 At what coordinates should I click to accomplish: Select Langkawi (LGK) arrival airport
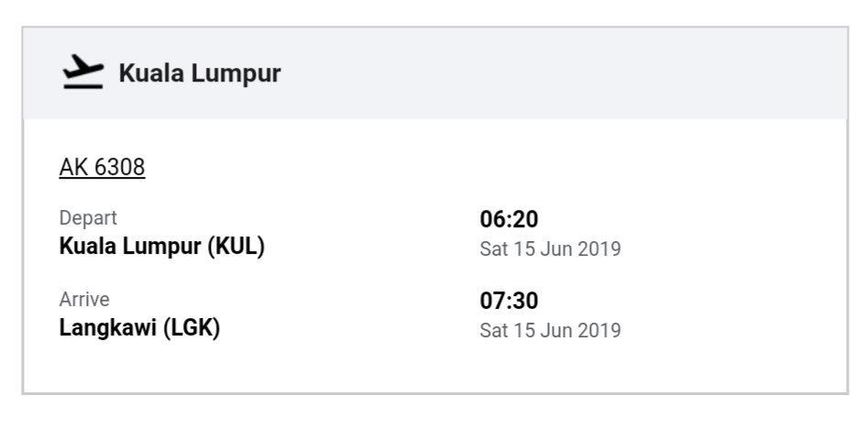[139, 327]
